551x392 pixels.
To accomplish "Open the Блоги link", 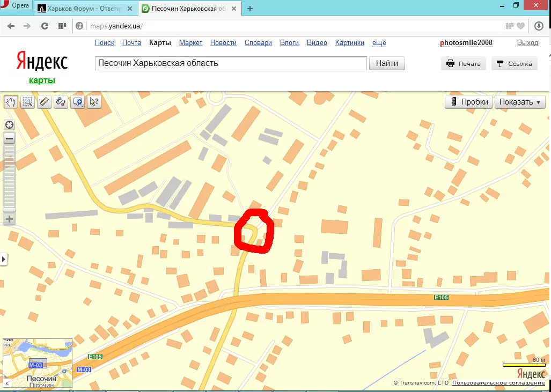I will 289,42.
